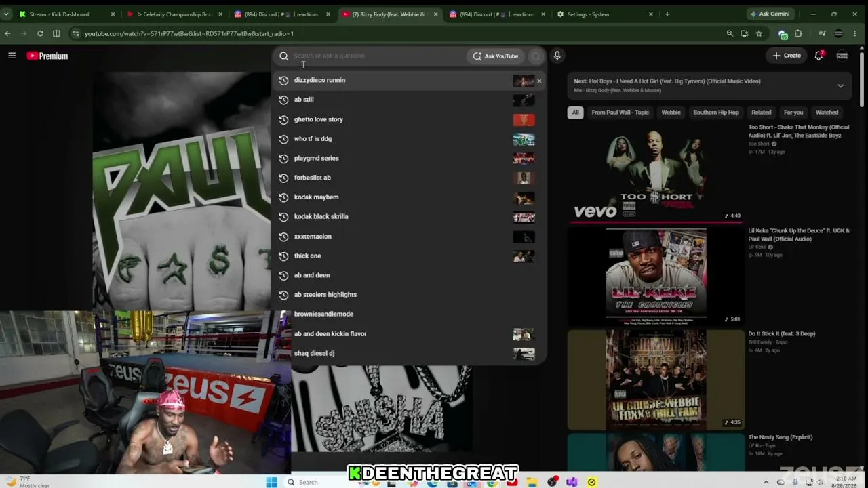The width and height of the screenshot is (868, 488).
Task: Open a new browser tab
Action: 667,14
